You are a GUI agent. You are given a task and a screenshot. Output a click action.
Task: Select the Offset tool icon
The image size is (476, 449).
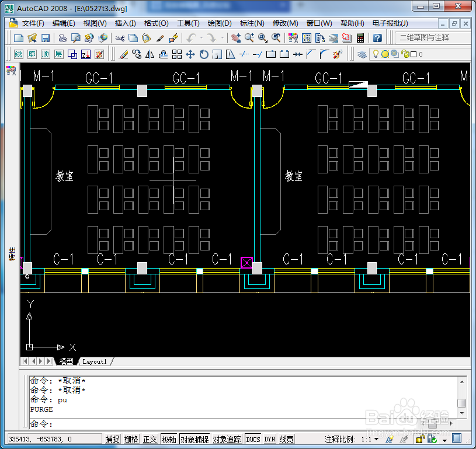[164, 54]
